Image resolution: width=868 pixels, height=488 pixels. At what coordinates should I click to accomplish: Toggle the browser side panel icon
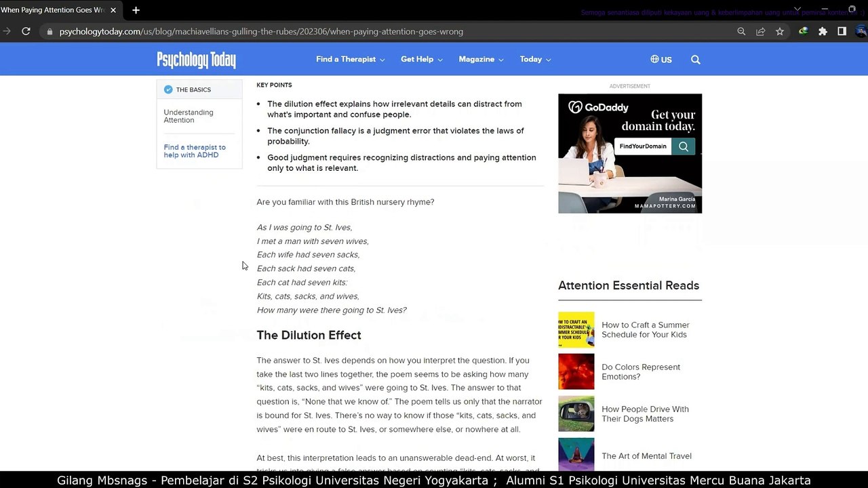[842, 31]
